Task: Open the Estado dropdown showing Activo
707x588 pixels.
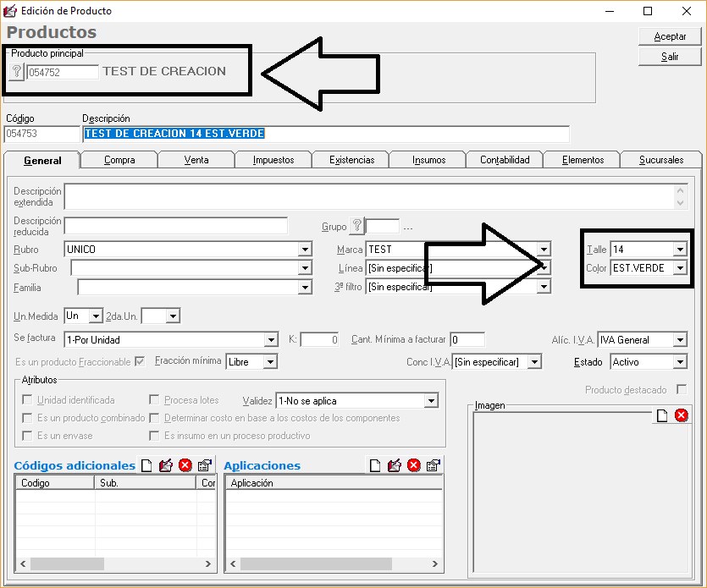Action: (x=679, y=362)
